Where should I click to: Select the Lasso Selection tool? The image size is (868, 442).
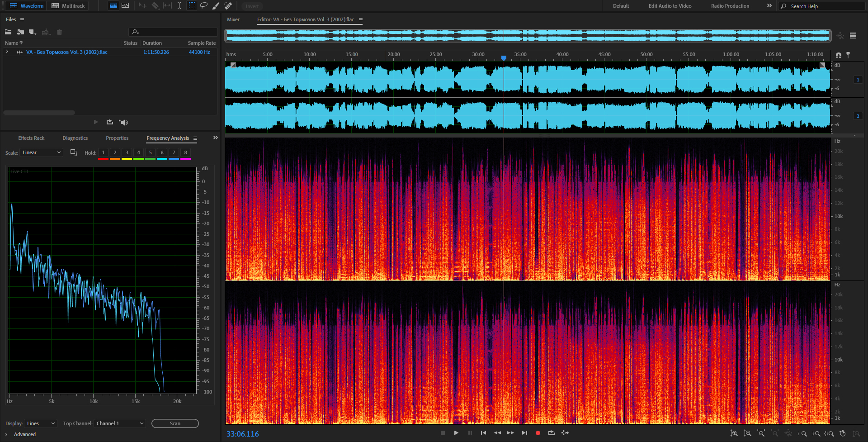[x=204, y=6]
